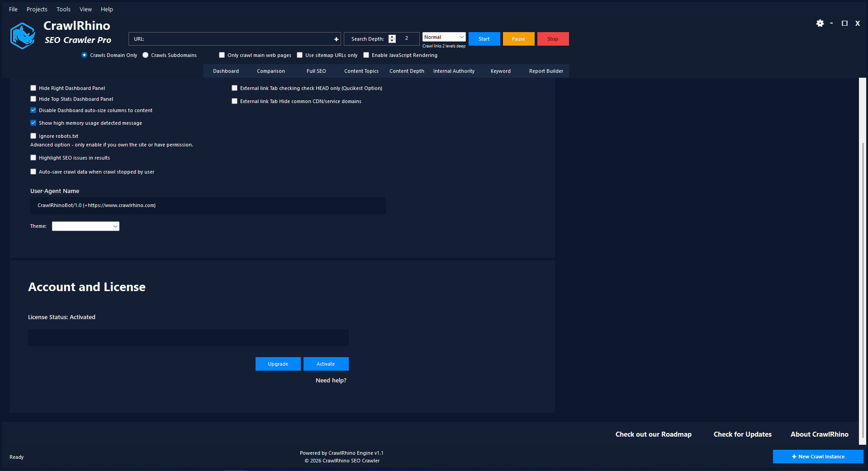Click the settings page vertical scrollbar
Image resolution: width=868 pixels, height=471 pixels.
863,289
